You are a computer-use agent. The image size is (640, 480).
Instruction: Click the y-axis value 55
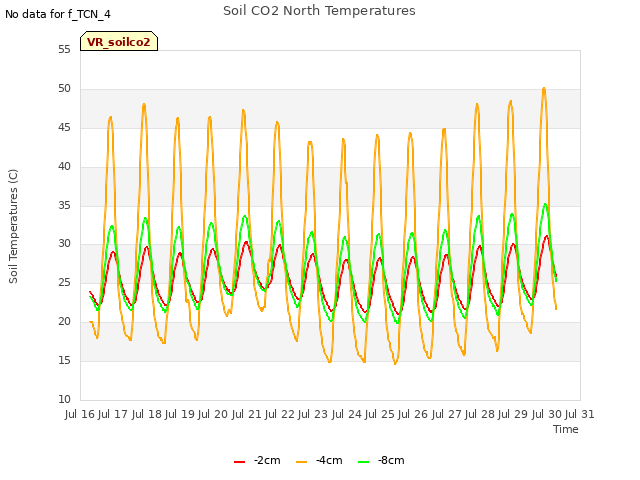(x=64, y=50)
